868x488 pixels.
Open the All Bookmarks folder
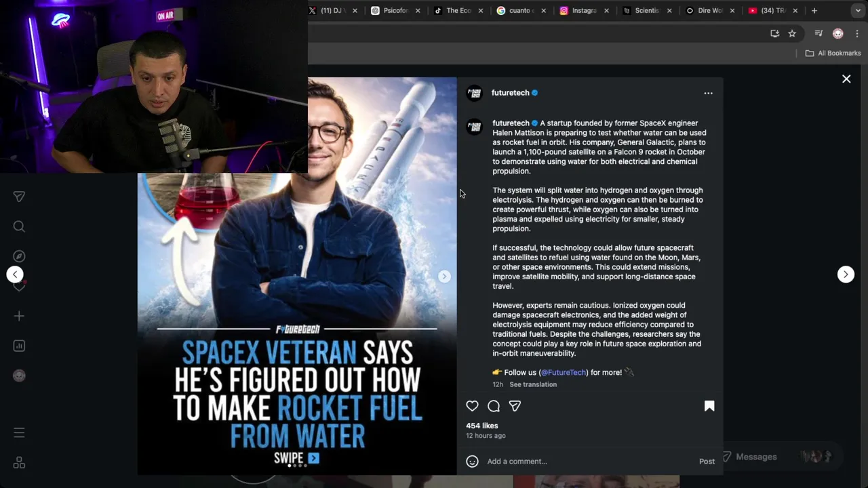tap(833, 53)
